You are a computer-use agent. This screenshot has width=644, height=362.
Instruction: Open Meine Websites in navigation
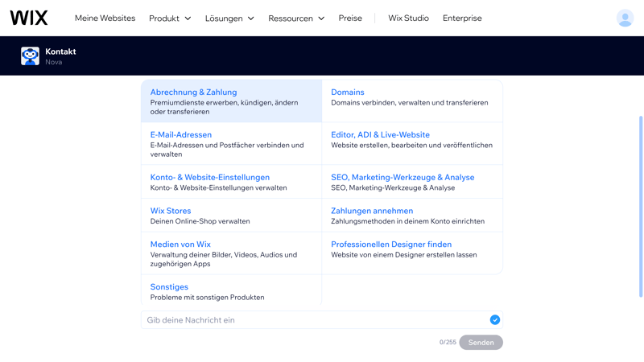(105, 18)
